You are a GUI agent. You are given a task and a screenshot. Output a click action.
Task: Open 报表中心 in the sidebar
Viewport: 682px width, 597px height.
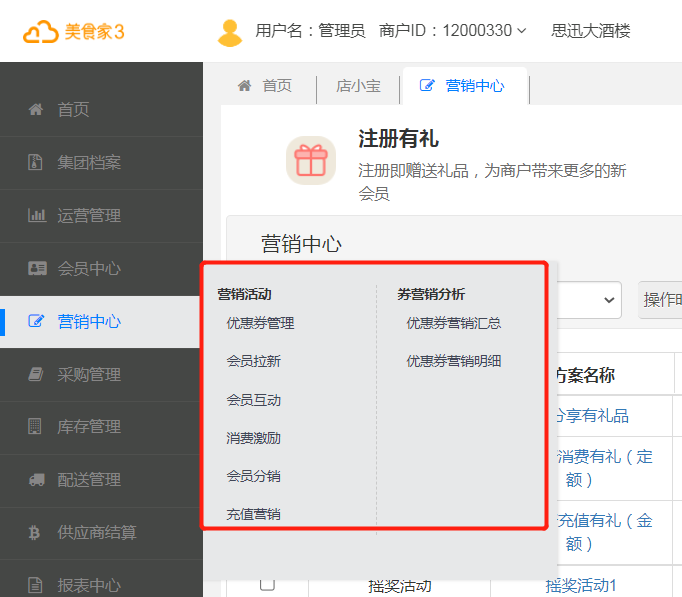(88, 586)
